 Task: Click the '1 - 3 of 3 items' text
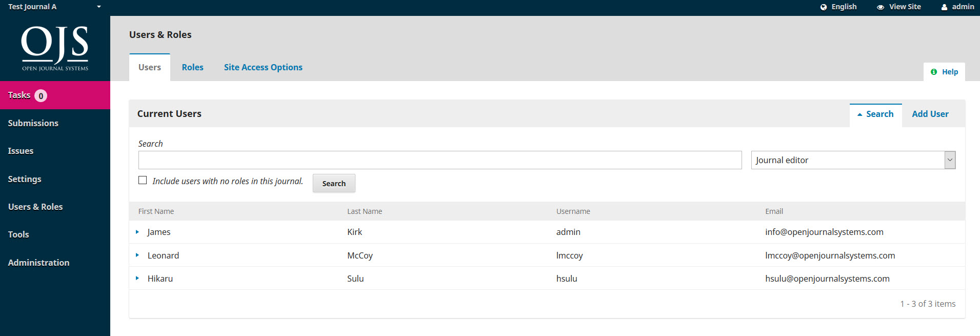[928, 304]
